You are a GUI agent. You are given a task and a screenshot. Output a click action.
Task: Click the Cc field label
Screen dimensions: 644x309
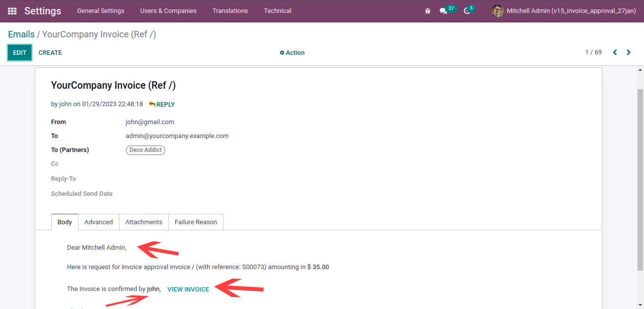point(55,164)
